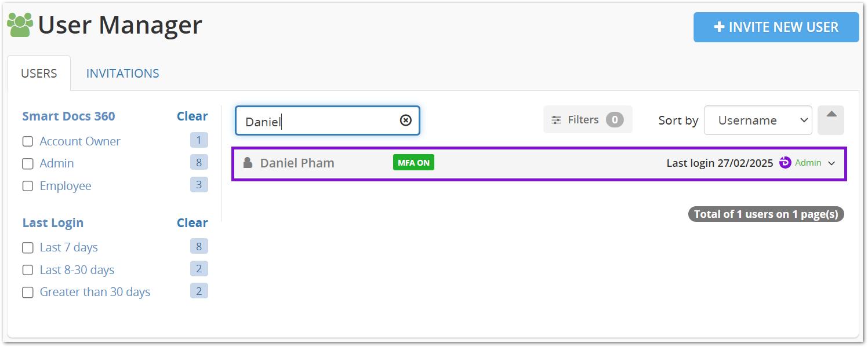The width and height of the screenshot is (868, 347).
Task: Expand Daniel Pham row with chevron
Action: click(x=831, y=163)
